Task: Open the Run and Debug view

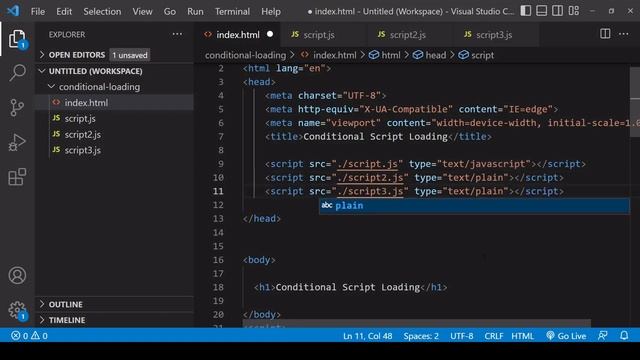Action: tap(17, 142)
